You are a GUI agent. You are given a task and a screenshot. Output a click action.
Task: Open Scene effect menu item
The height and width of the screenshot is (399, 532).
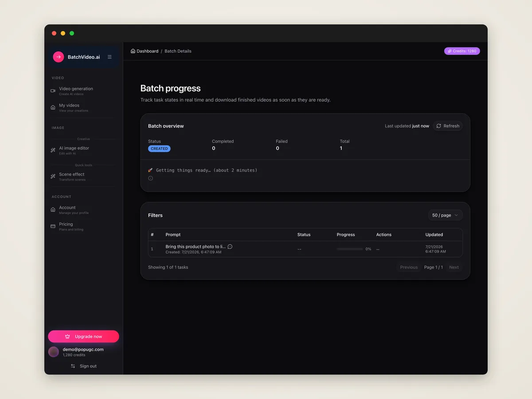[83, 176]
